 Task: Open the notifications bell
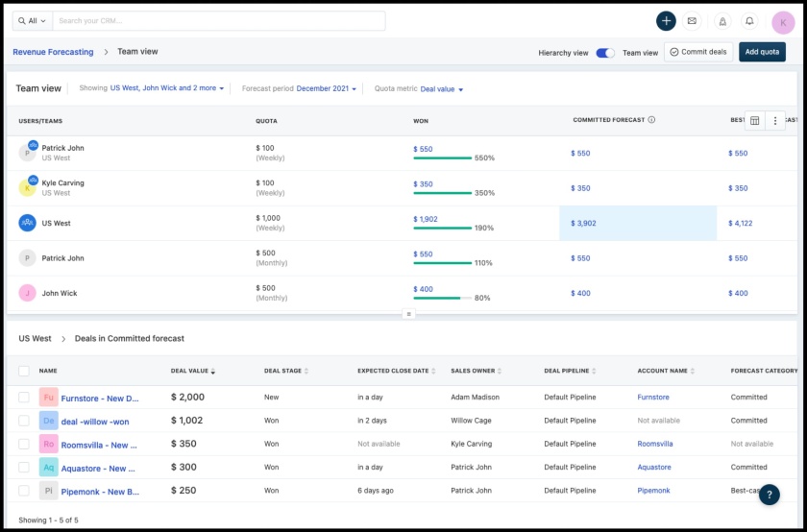[750, 21]
